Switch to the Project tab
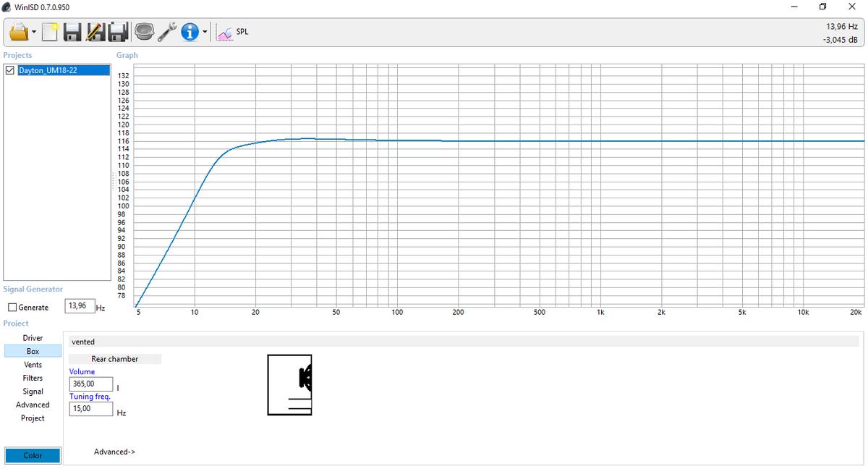This screenshot has height=469, width=868. click(x=33, y=418)
